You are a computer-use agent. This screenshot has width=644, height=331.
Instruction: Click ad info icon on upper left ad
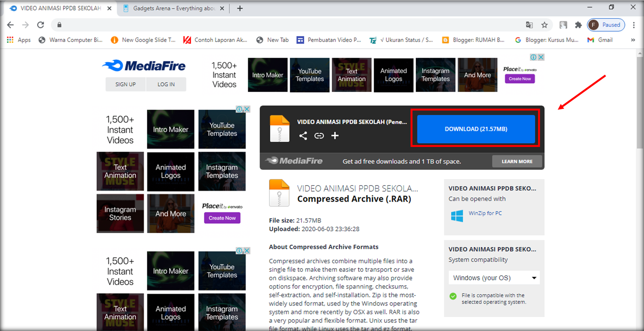239,109
